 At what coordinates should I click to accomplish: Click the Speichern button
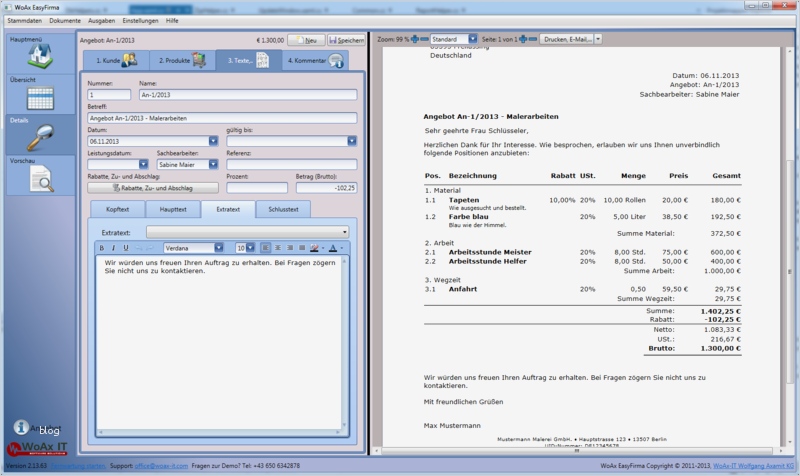click(346, 40)
